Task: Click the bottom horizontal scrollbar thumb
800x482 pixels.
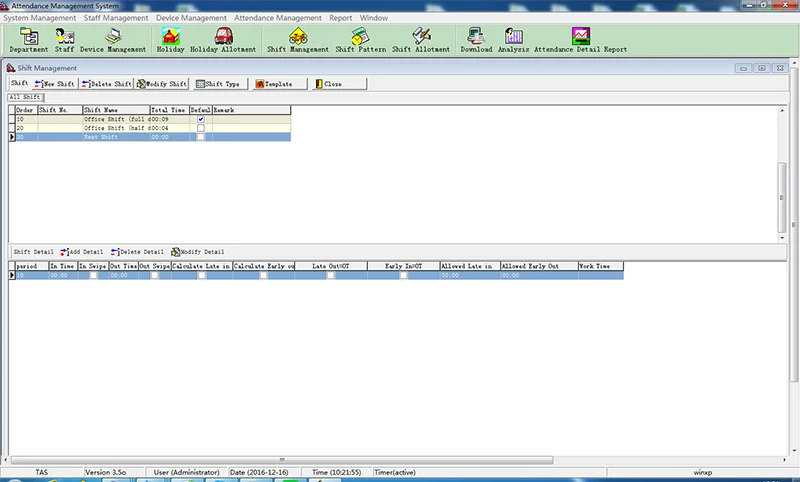Action: pos(282,460)
